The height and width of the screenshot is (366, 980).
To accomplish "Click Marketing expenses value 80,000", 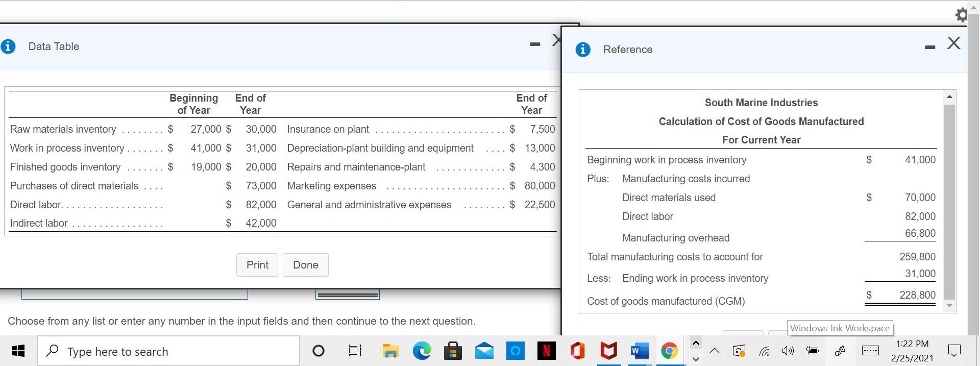I will pos(540,186).
